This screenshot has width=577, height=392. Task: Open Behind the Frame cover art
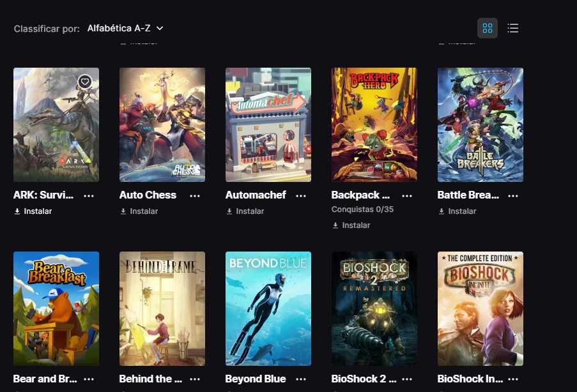162,308
